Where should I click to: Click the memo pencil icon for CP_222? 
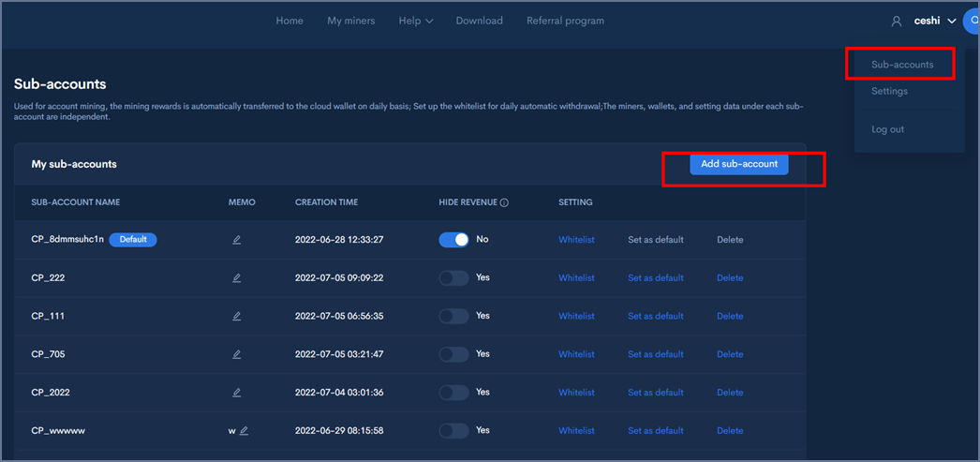pyautogui.click(x=237, y=278)
